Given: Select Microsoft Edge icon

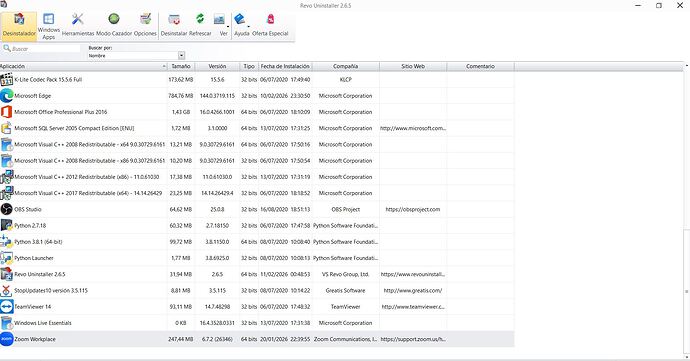Looking at the screenshot, I should [7, 96].
